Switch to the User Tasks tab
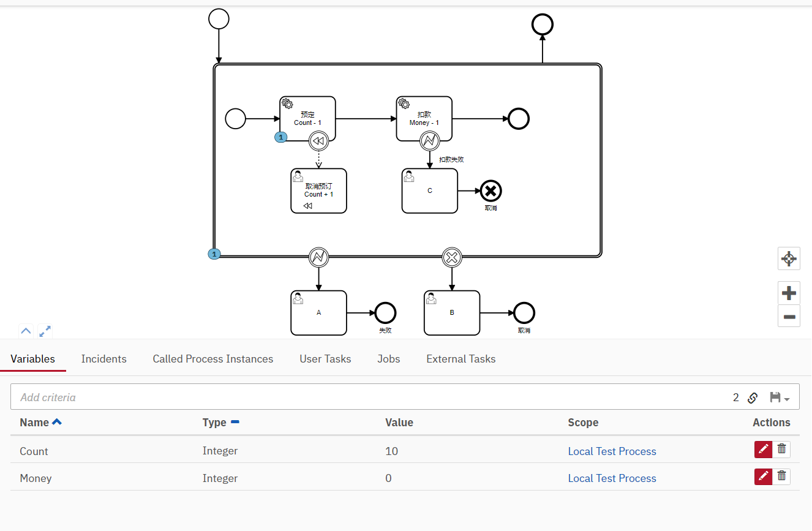 pos(325,359)
